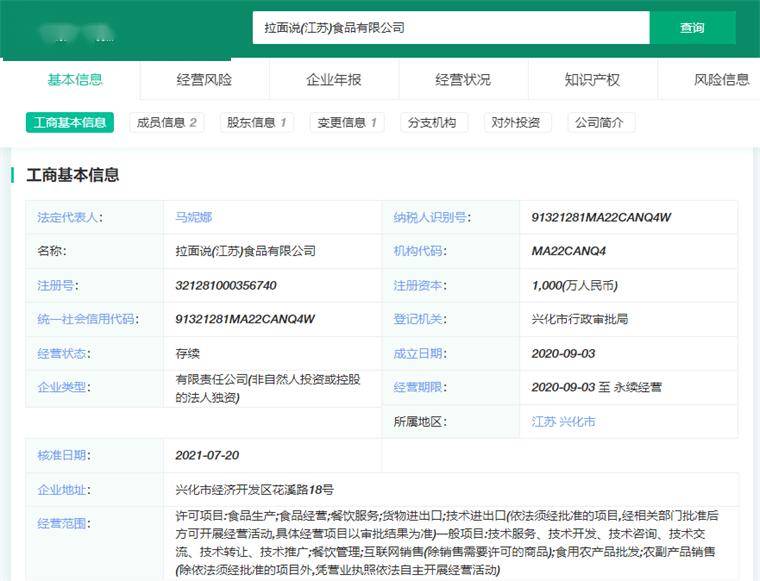Select enterprise type 有限责任公司 text
Screen dimensions: 760x581
268,388
